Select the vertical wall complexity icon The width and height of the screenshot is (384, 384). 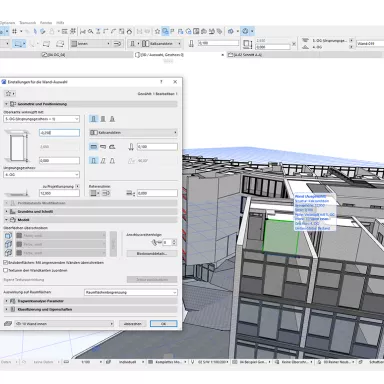point(94,161)
